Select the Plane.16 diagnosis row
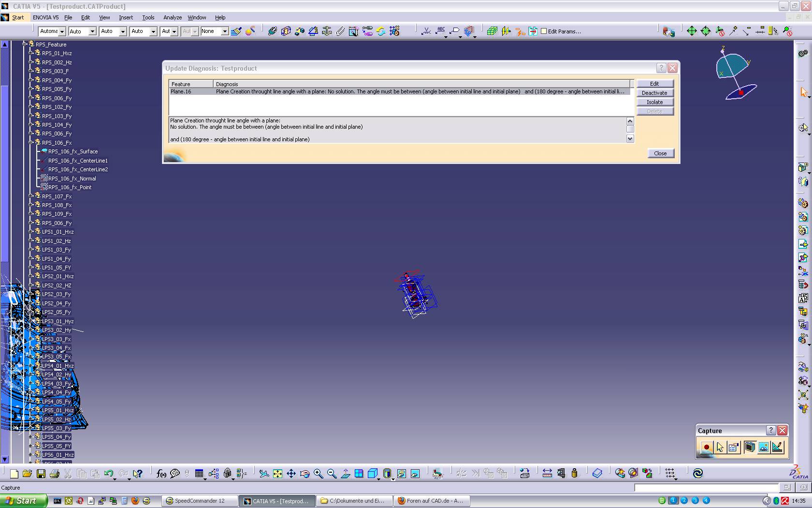Screen dimensions: 812x508 pos(399,91)
